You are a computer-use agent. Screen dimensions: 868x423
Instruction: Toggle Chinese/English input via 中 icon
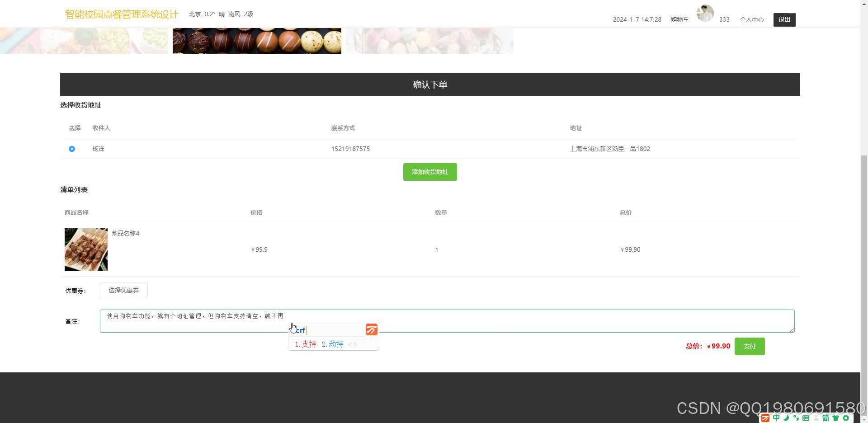coord(776,418)
